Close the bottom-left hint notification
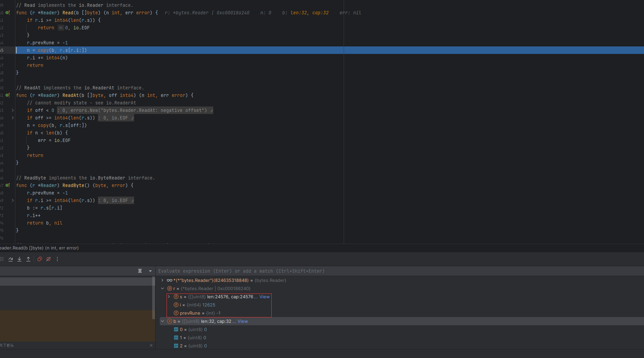644x358 pixels. coord(151,345)
